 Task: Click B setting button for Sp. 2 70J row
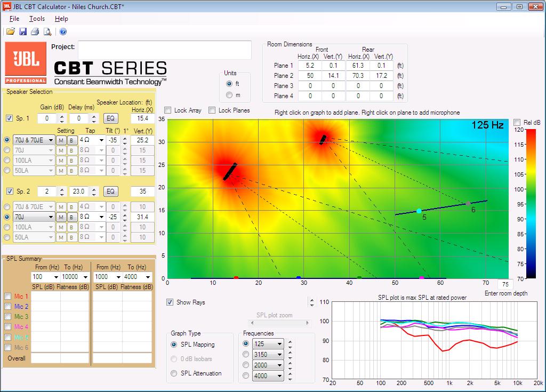pos(71,217)
